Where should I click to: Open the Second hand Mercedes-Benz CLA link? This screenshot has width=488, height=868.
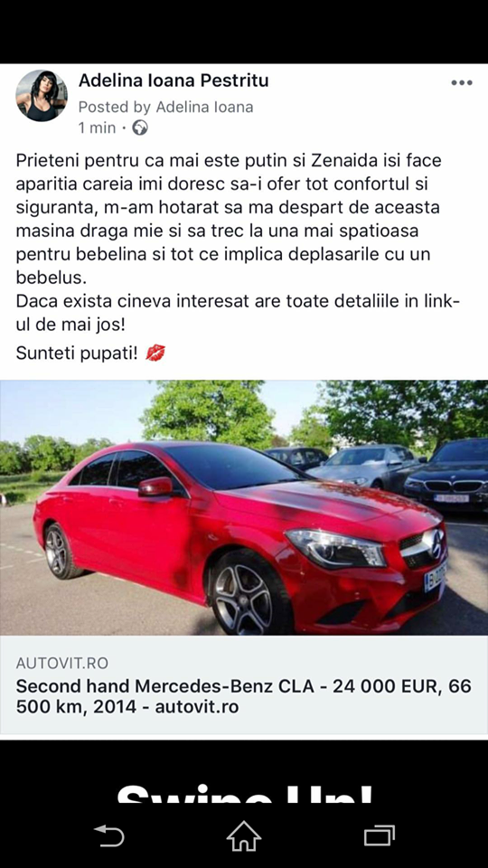coord(243,696)
